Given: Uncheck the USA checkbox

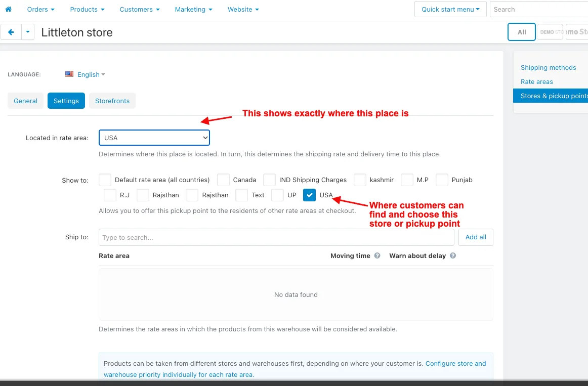Looking at the screenshot, I should [x=309, y=195].
